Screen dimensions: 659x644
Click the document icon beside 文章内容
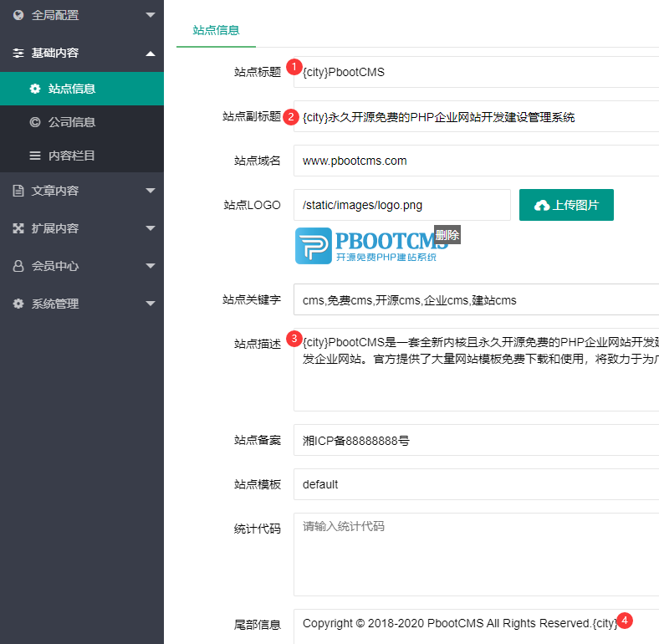[x=18, y=191]
